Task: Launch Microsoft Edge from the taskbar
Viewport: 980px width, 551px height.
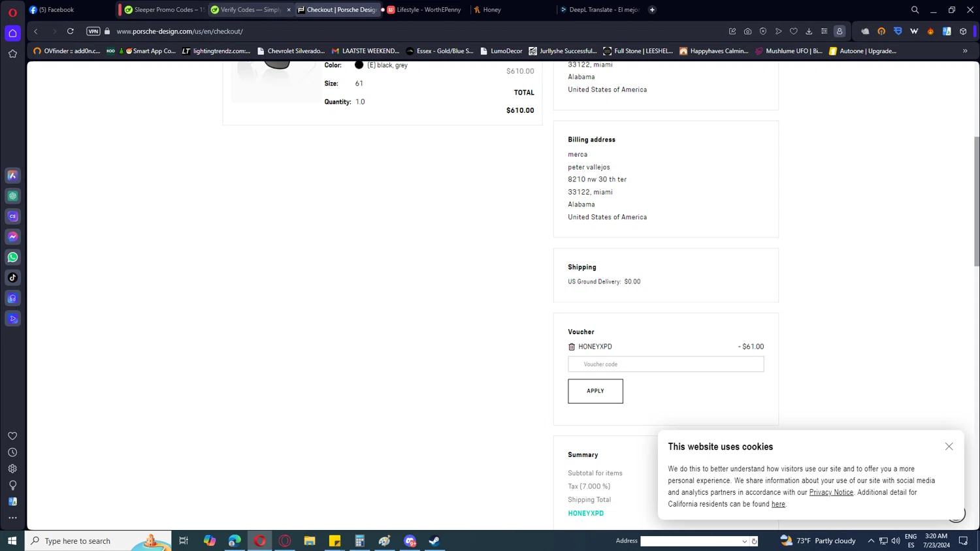Action: (235, 541)
